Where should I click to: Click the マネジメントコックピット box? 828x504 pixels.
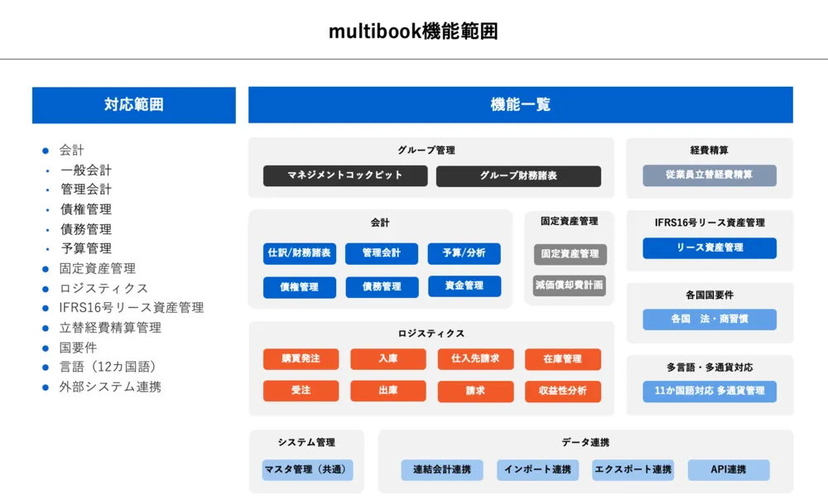345,175
